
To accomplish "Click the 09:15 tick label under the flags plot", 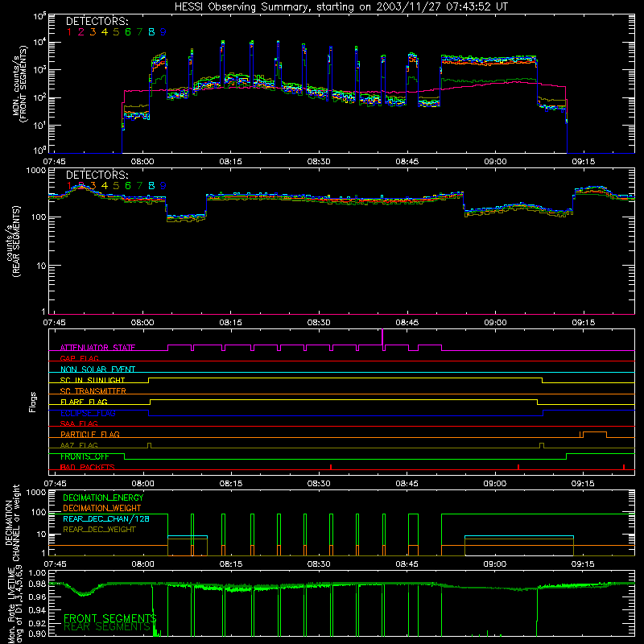I will click(583, 484).
